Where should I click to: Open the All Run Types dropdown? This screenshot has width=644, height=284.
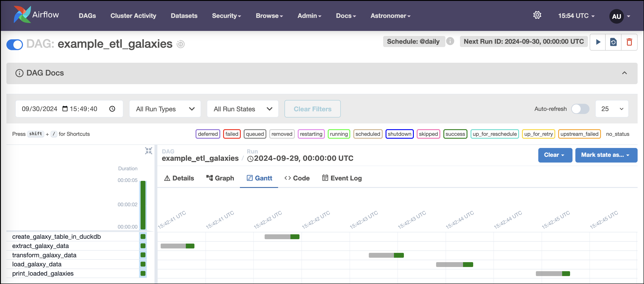click(x=165, y=109)
